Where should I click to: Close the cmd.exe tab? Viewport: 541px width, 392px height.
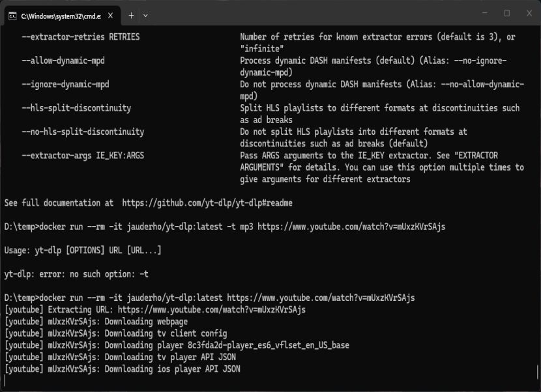[110, 16]
